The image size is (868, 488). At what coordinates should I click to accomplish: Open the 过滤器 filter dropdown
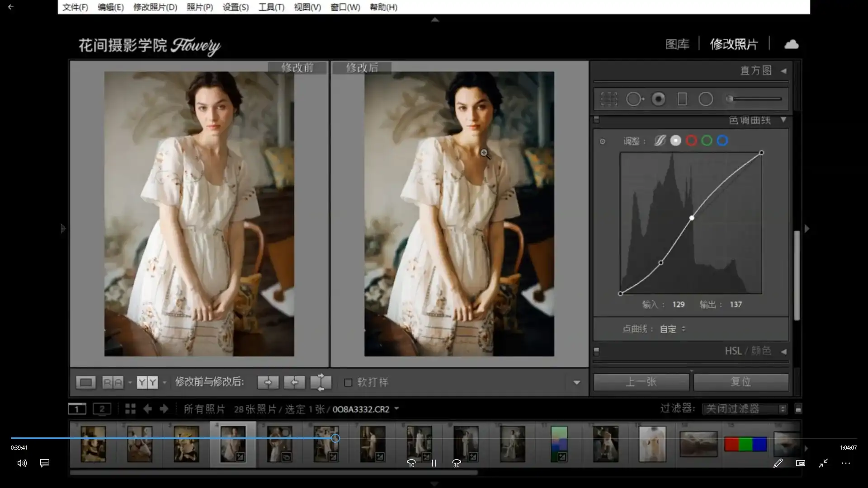click(x=744, y=409)
